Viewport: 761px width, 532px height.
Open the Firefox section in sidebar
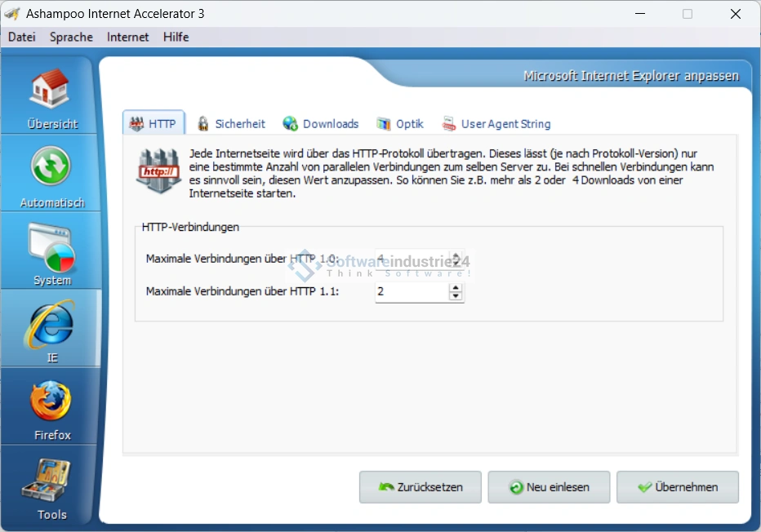click(x=51, y=407)
